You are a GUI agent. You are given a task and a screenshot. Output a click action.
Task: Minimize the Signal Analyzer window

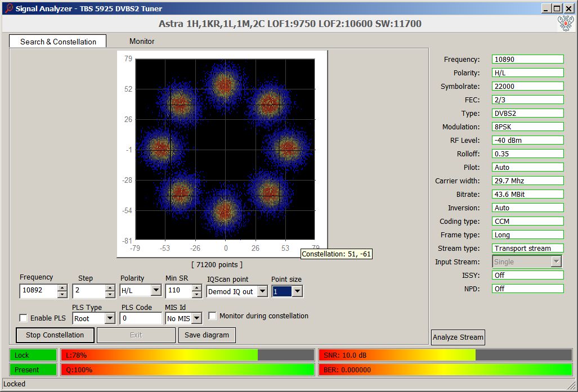(547, 8)
